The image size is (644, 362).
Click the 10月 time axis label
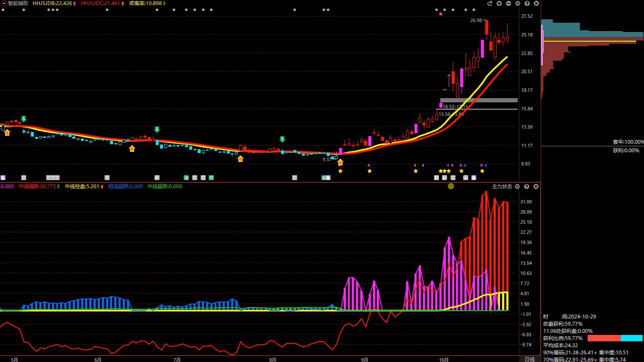pos(444,359)
